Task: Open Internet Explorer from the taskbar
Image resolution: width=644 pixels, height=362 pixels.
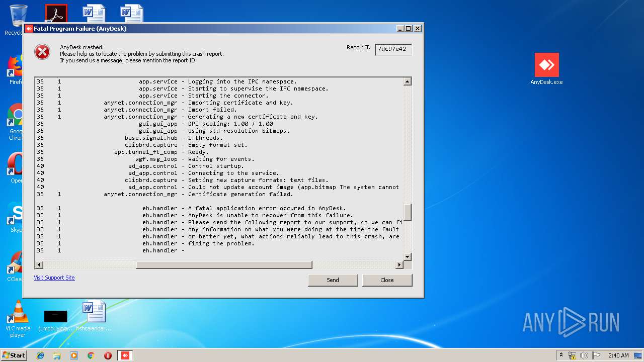Action: point(40,355)
